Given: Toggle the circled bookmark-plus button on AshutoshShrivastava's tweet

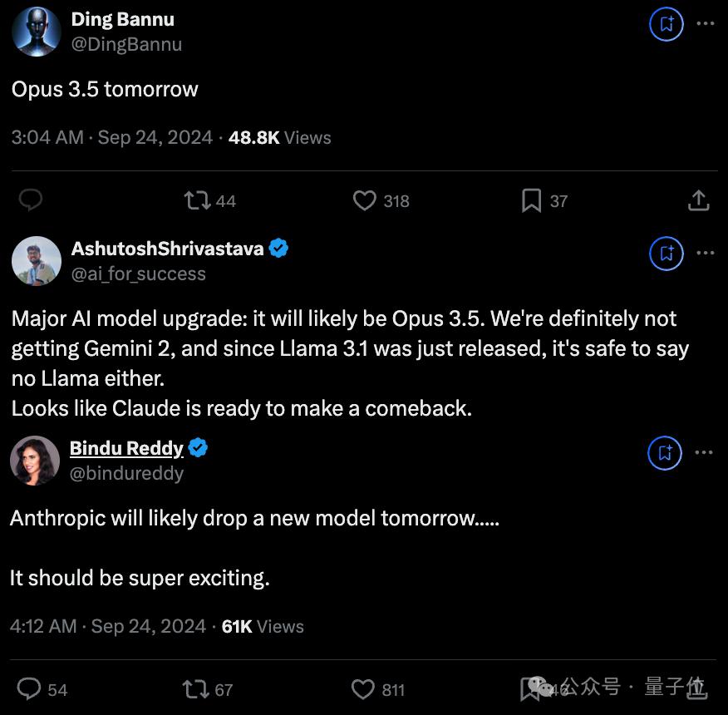Looking at the screenshot, I should [x=667, y=254].
